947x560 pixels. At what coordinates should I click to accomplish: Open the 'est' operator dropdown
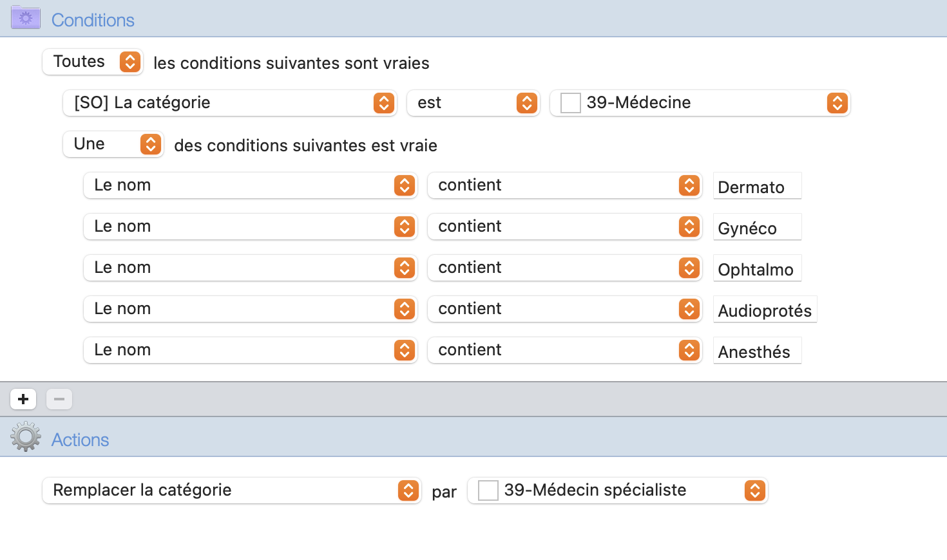click(x=473, y=103)
